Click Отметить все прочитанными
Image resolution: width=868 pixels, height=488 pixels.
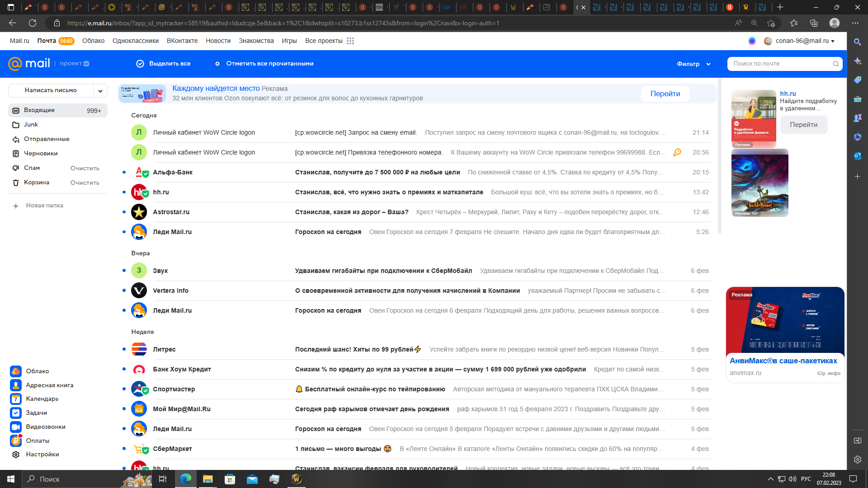[264, 64]
